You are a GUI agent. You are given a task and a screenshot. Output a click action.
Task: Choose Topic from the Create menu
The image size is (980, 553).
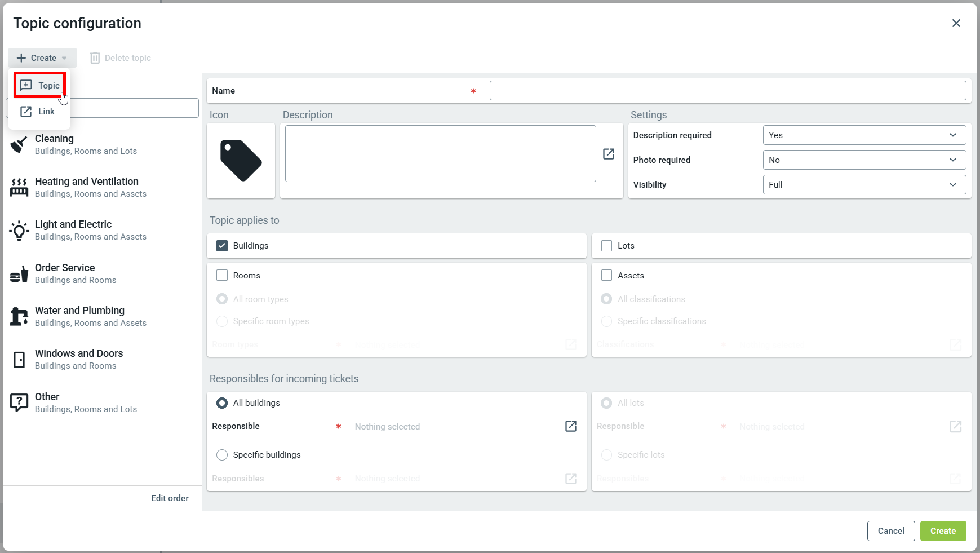pyautogui.click(x=40, y=85)
